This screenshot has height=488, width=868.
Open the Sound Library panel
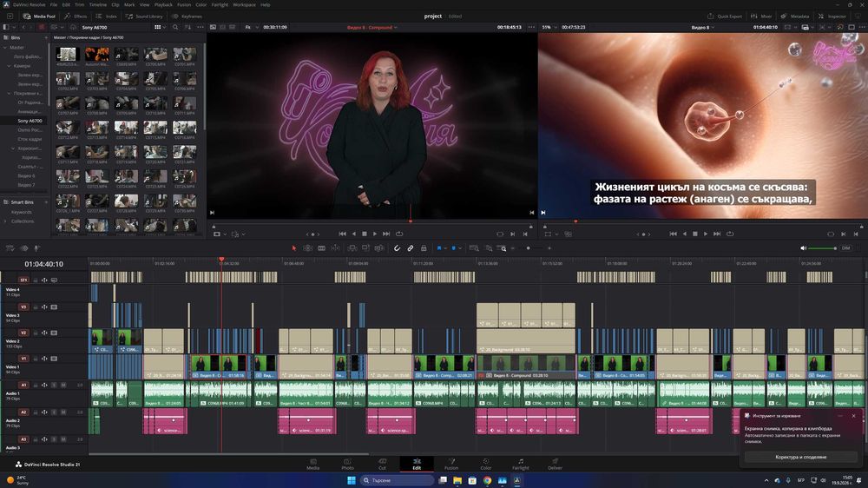(x=144, y=16)
